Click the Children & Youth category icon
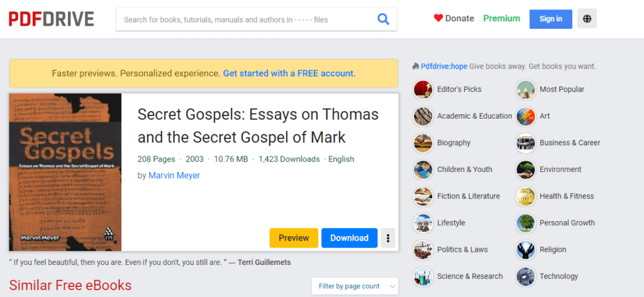This screenshot has height=297, width=644. tap(423, 170)
